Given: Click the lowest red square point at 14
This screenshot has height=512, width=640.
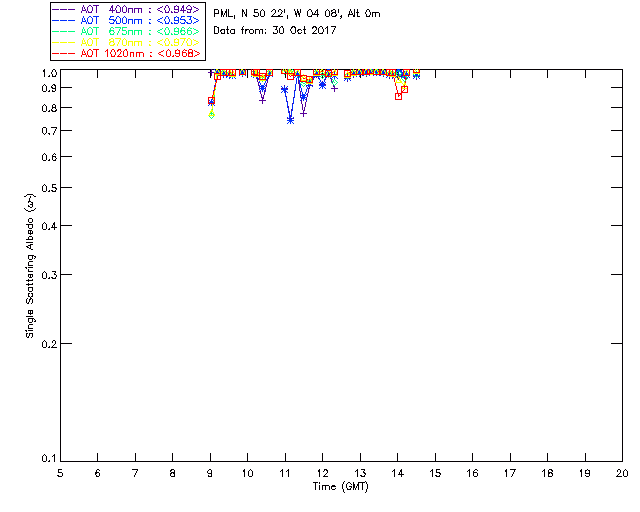Looking at the screenshot, I should click(398, 96).
